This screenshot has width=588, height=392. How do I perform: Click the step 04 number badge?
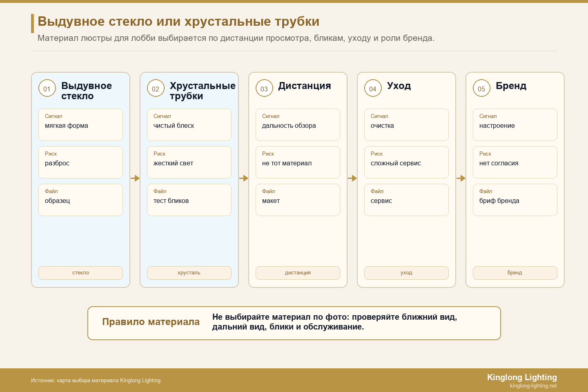pos(373,88)
